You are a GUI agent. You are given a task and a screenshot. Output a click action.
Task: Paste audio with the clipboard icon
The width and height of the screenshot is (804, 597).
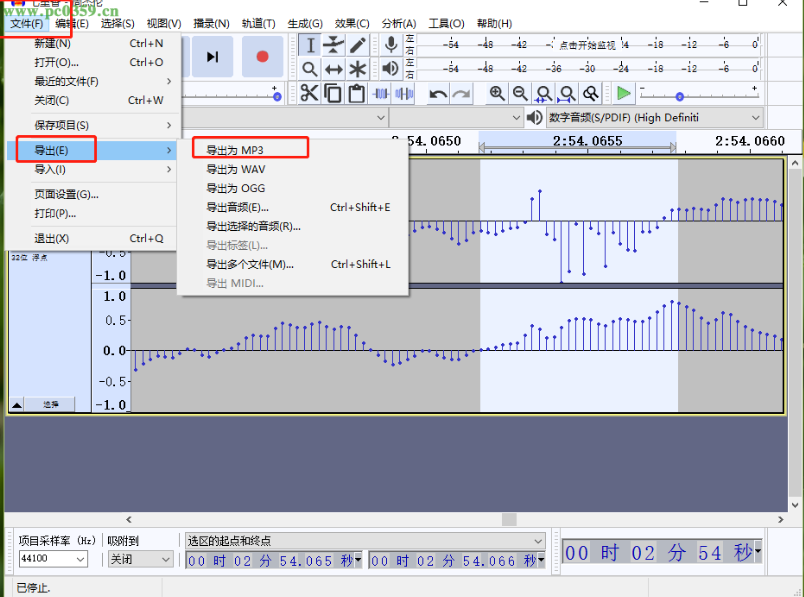pos(356,94)
